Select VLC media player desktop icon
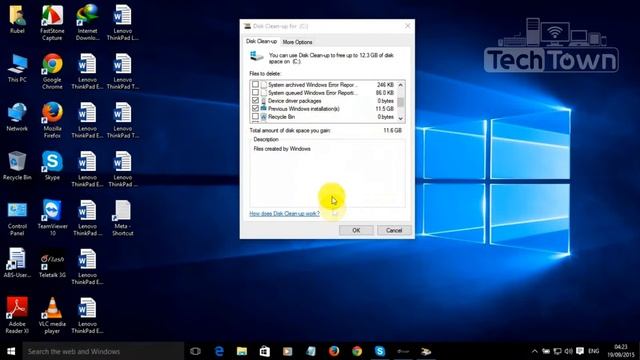 52,316
